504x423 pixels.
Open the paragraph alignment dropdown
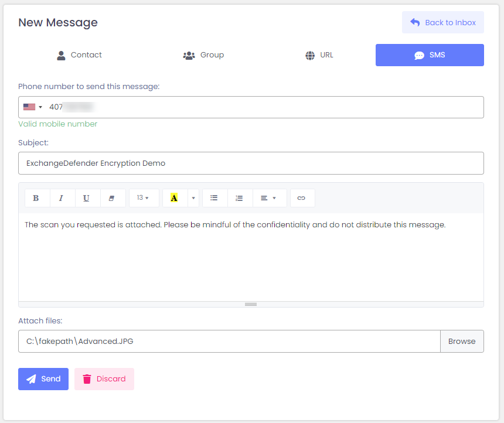click(268, 198)
